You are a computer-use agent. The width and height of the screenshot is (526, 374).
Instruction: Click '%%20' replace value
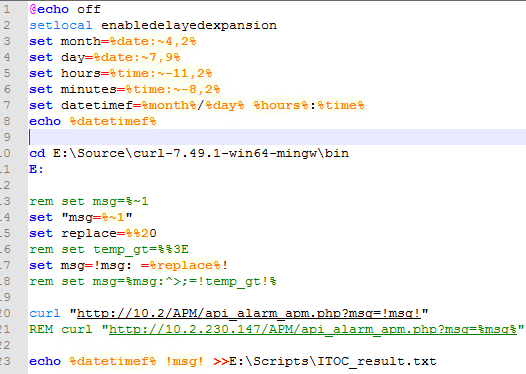click(x=141, y=233)
